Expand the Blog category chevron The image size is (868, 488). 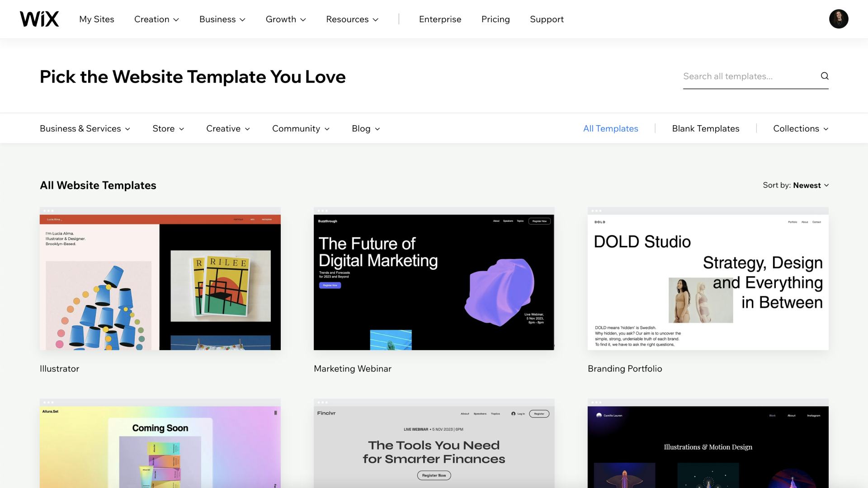click(x=377, y=129)
